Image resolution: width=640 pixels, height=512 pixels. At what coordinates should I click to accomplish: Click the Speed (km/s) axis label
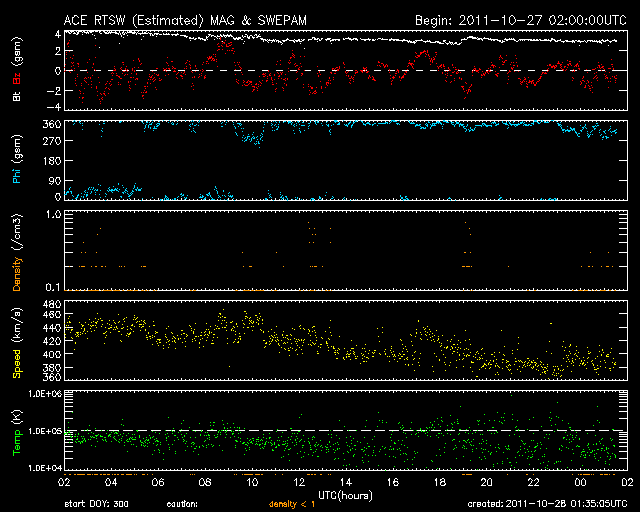point(16,340)
